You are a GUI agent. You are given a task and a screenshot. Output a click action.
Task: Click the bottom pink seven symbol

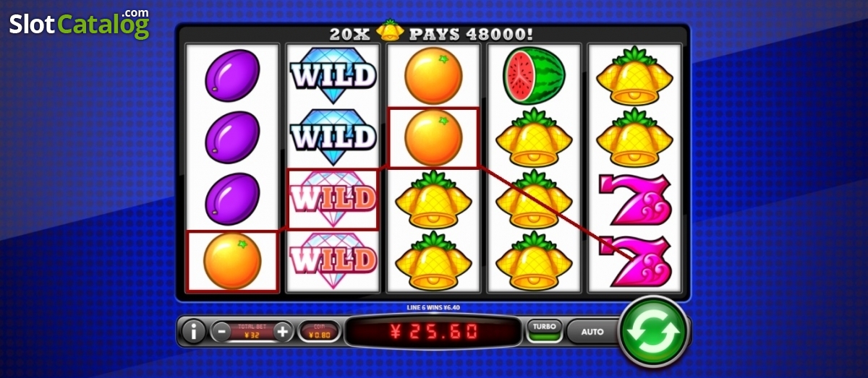click(x=636, y=261)
